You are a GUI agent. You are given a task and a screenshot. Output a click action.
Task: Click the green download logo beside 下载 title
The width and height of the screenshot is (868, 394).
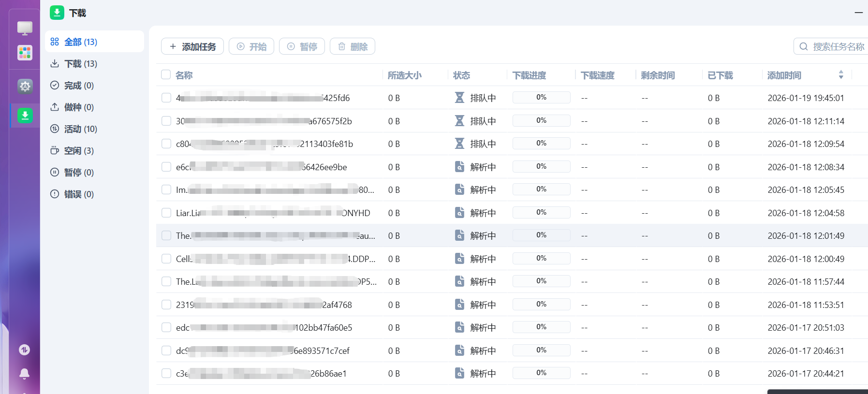click(x=57, y=13)
